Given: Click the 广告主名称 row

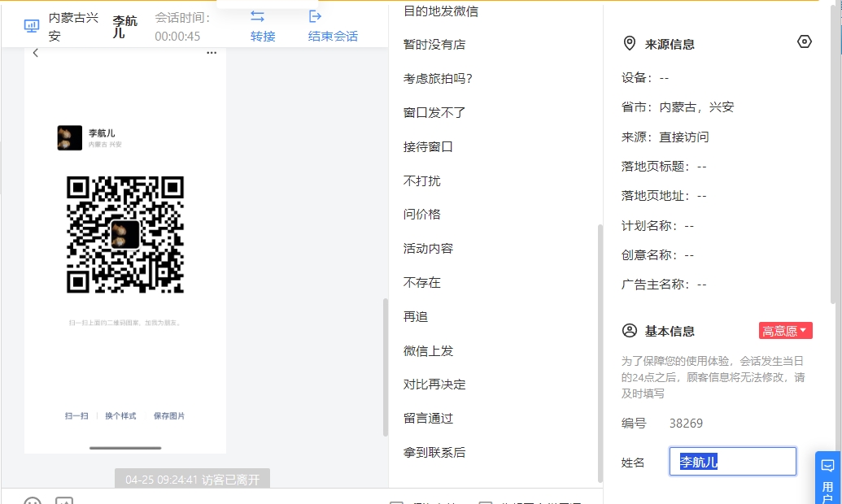Looking at the screenshot, I should 664,285.
